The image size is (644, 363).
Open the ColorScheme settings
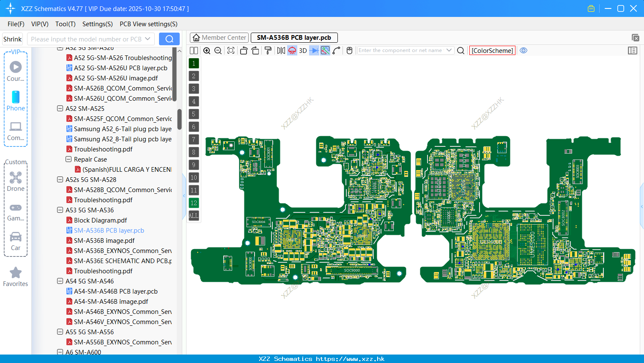coord(492,51)
